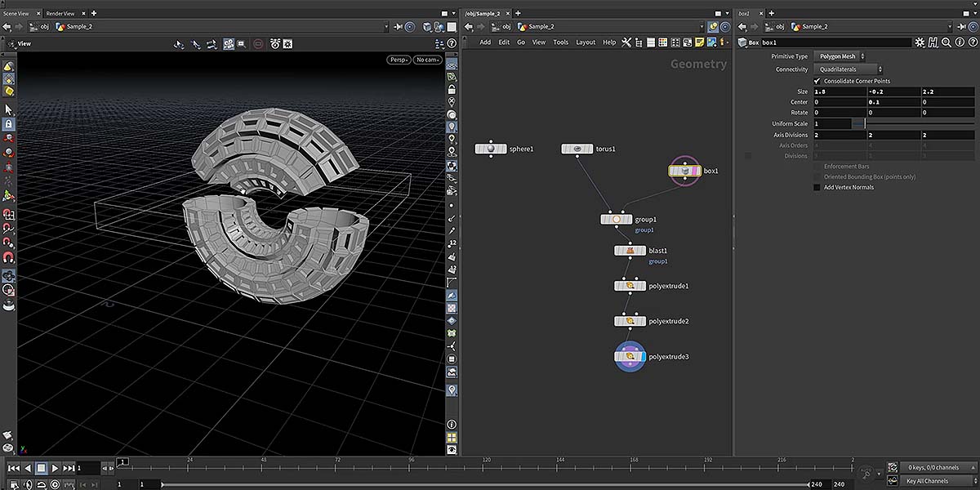Jump to the last frame

[69, 468]
